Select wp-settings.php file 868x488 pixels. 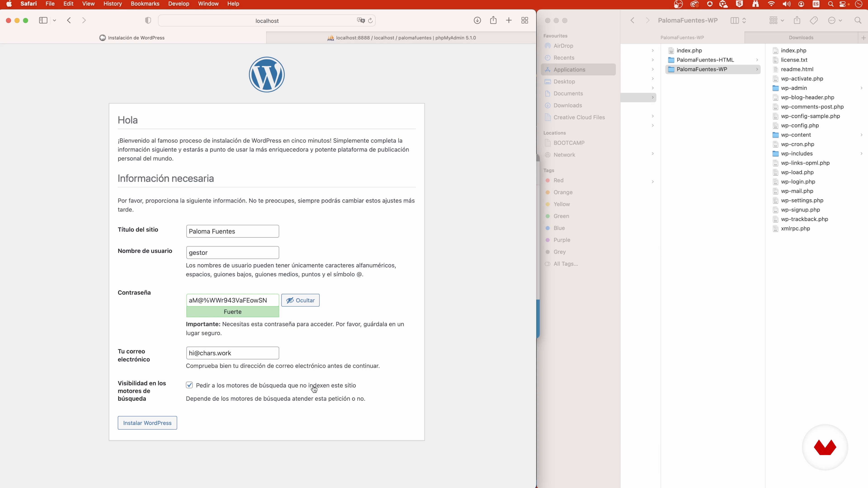[x=802, y=200]
